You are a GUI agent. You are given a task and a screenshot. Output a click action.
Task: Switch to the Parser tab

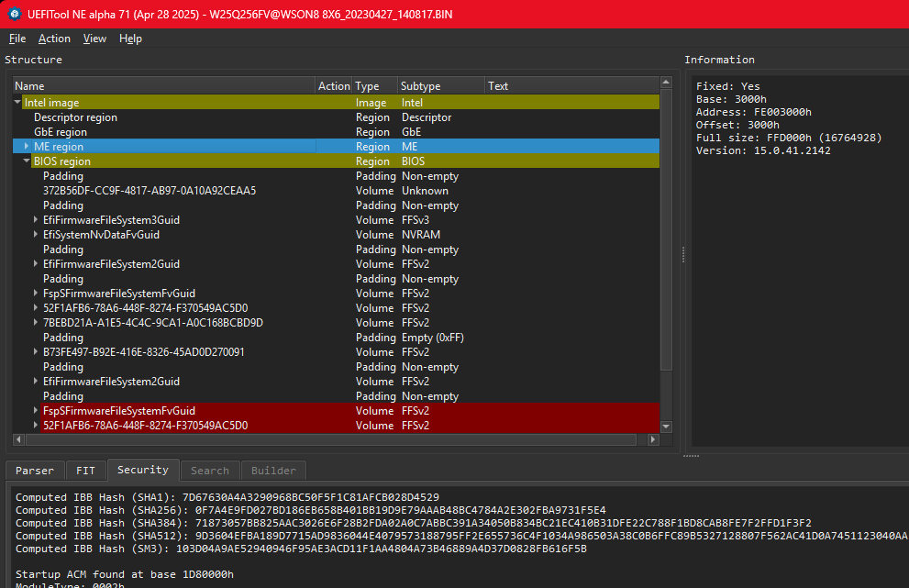[35, 471]
